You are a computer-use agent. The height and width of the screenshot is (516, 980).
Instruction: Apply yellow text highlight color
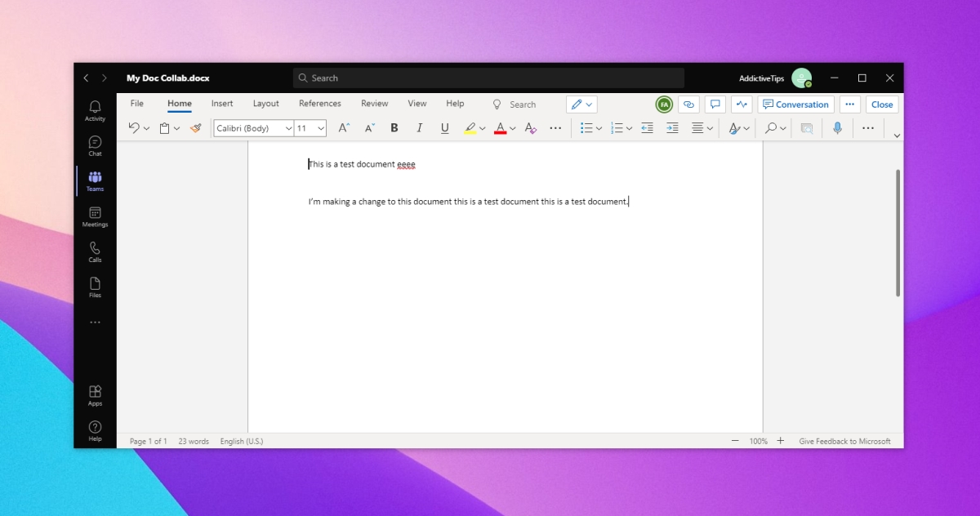pyautogui.click(x=470, y=128)
